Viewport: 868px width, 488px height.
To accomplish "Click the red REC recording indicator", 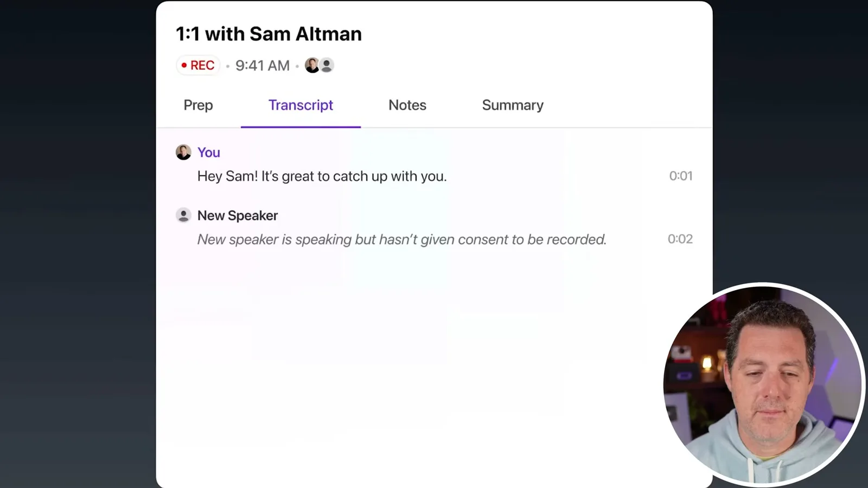I will (x=198, y=66).
